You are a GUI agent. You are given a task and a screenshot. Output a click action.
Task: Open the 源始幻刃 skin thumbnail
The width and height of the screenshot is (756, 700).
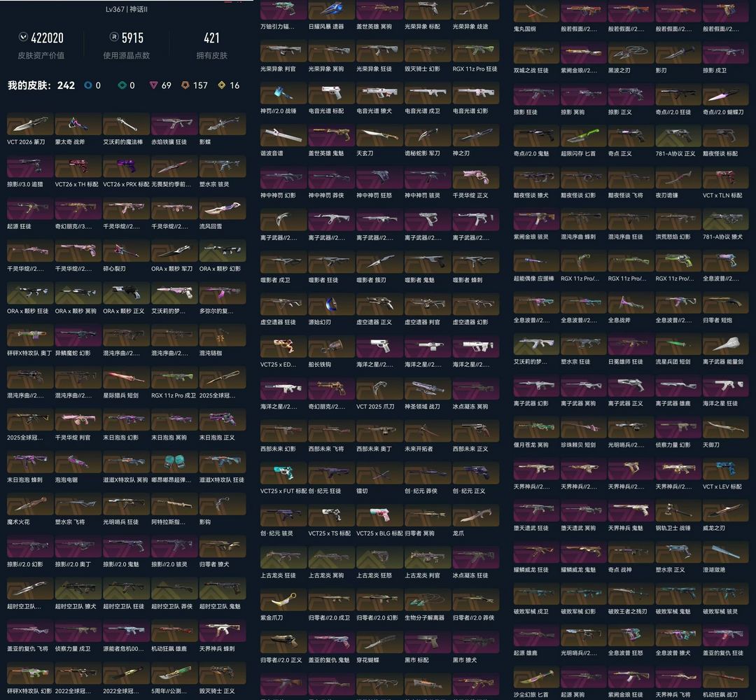click(x=331, y=306)
